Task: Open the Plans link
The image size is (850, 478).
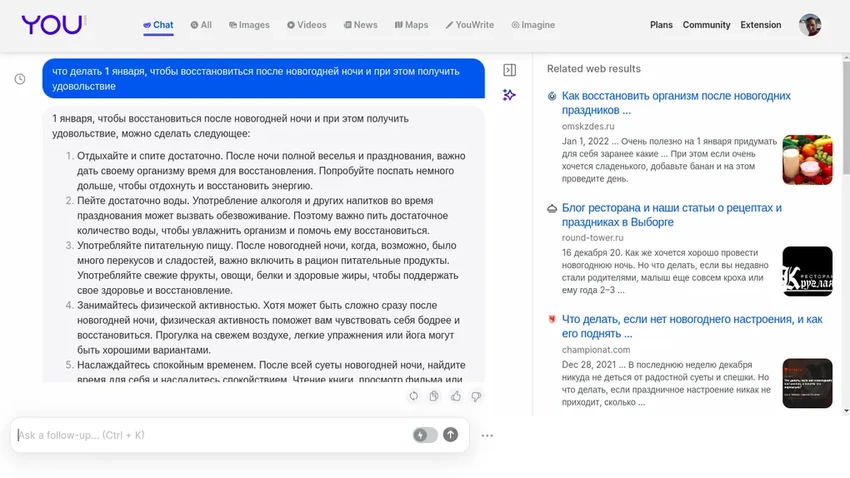Action: (661, 25)
